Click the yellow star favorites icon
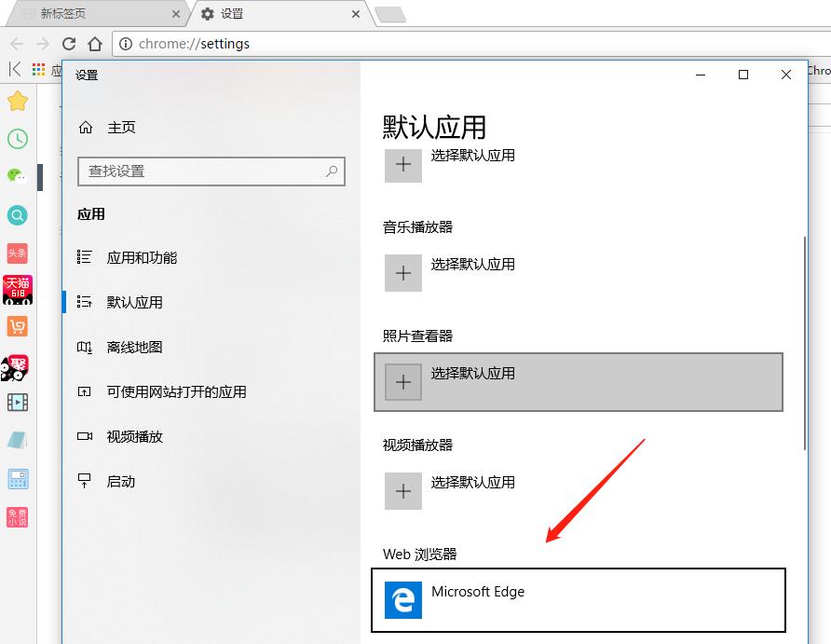Screen dimensions: 831x644 tap(18, 101)
